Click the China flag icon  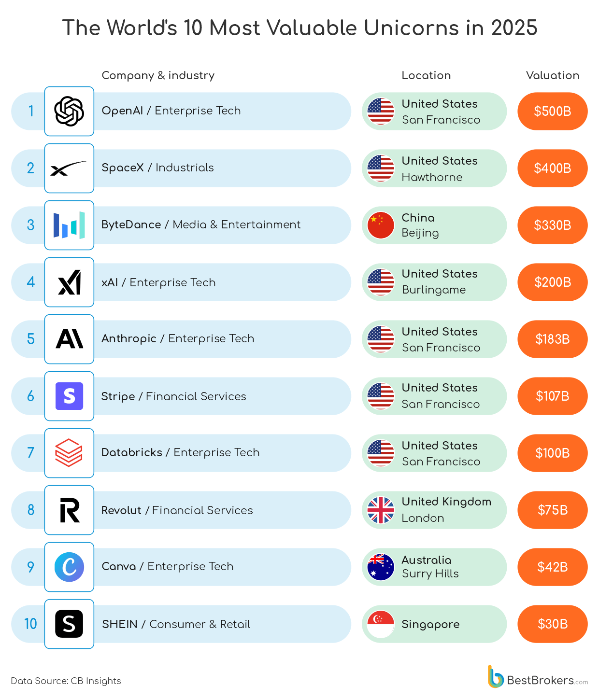point(381,225)
